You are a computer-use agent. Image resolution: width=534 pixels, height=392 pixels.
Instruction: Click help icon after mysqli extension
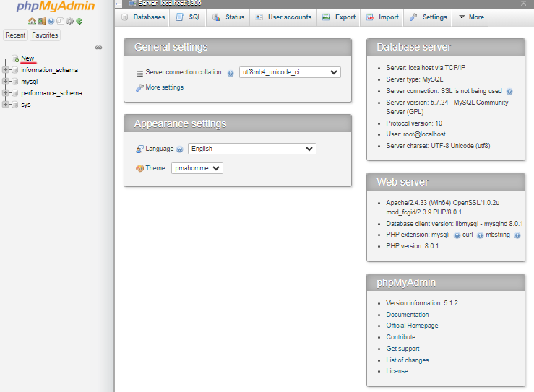tap(457, 235)
